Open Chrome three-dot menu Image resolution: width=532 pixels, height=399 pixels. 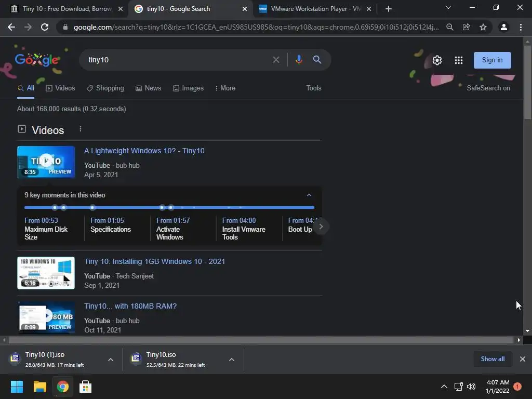click(x=521, y=27)
